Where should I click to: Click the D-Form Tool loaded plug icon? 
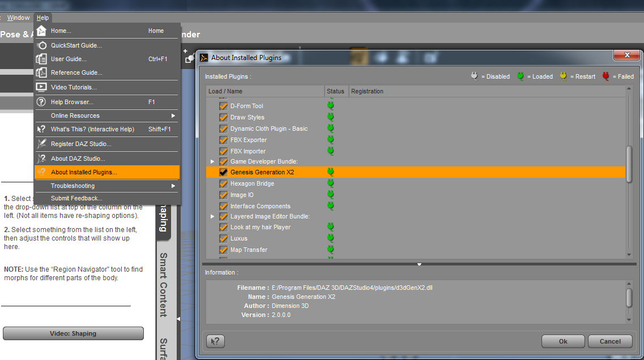coord(330,105)
